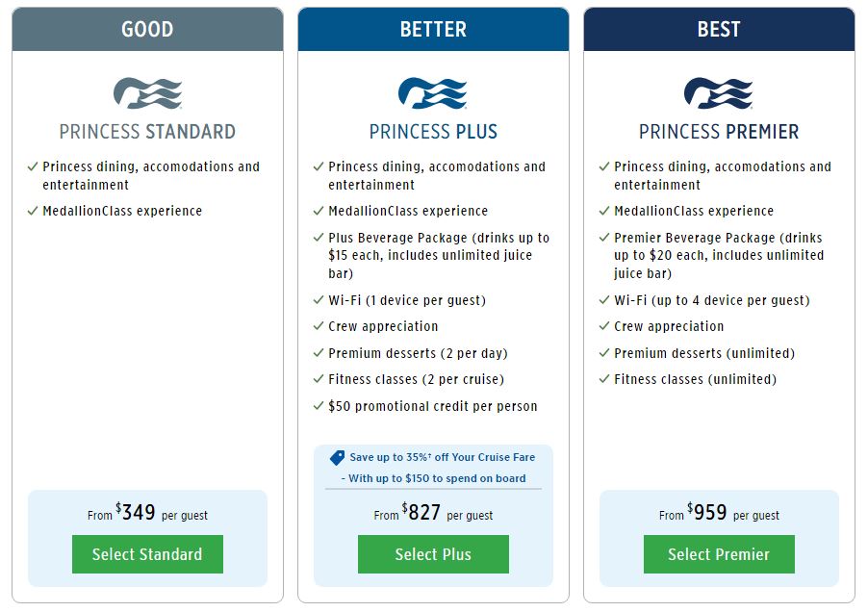
Task: Select the BEST tier header
Action: click(719, 29)
